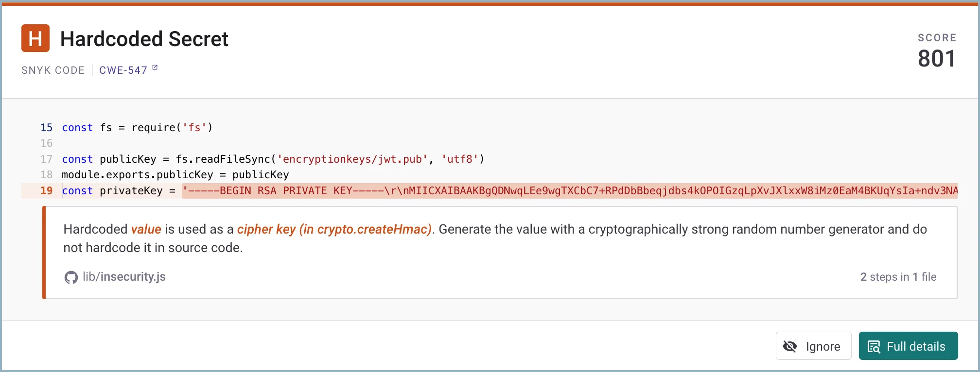This screenshot has height=372, width=980.
Task: Open Full details for the vulnerability
Action: tap(908, 346)
